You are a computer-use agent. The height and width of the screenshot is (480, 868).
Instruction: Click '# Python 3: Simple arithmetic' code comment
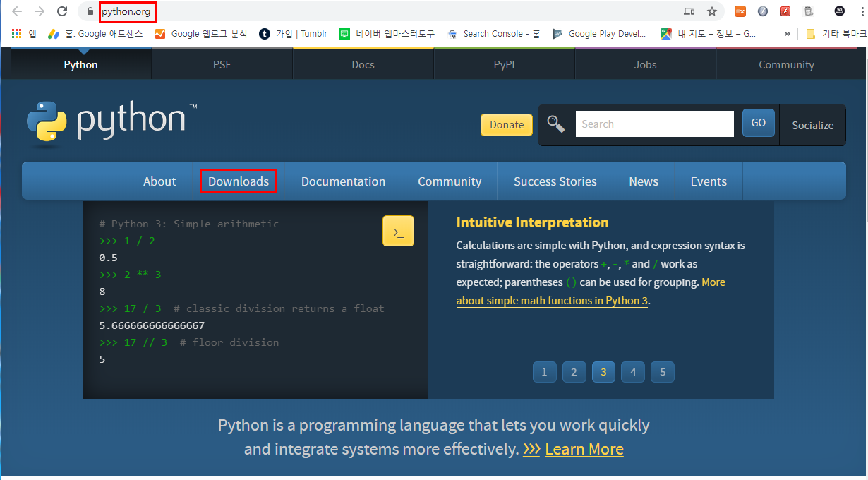(189, 224)
